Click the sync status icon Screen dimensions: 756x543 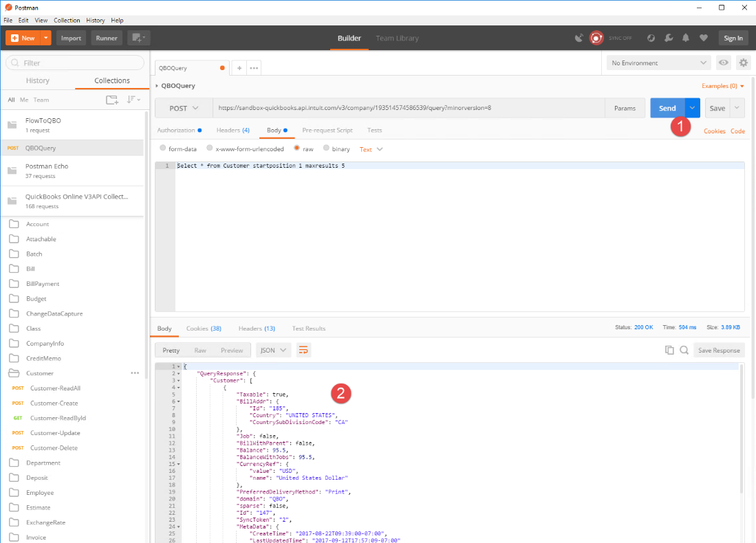pyautogui.click(x=596, y=38)
